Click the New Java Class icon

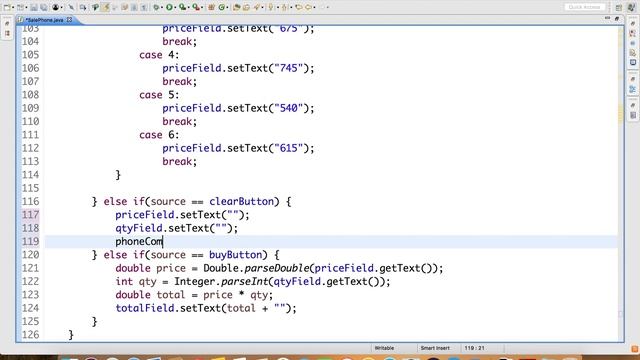click(222, 7)
